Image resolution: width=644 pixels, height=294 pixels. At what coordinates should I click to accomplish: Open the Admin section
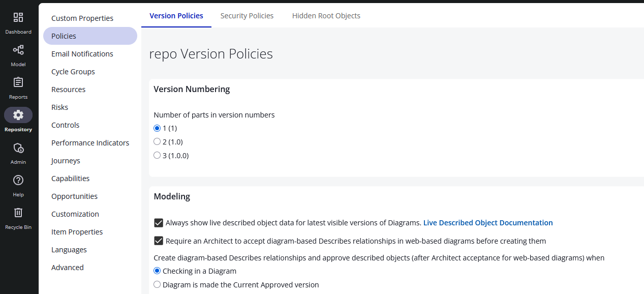coord(18,152)
